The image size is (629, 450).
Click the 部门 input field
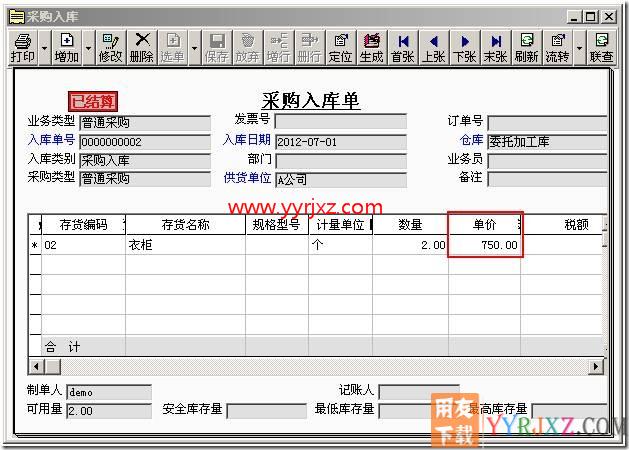[x=341, y=161]
